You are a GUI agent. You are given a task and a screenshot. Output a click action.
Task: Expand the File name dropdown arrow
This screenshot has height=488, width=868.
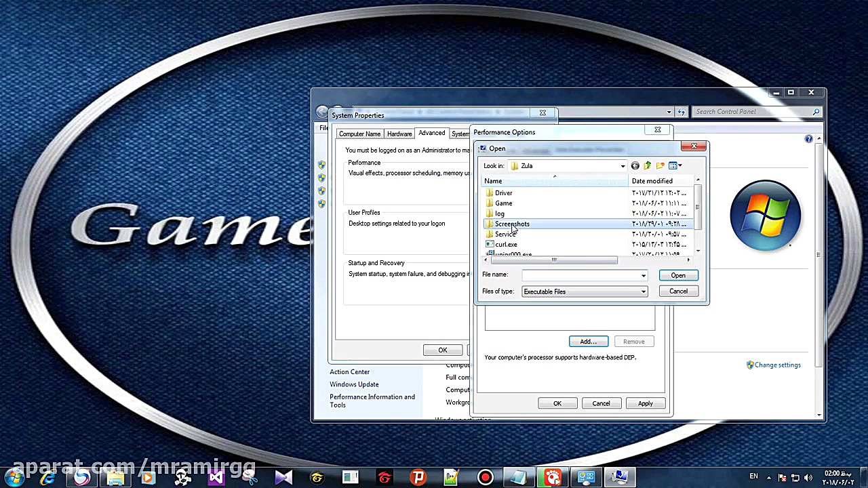tap(643, 275)
